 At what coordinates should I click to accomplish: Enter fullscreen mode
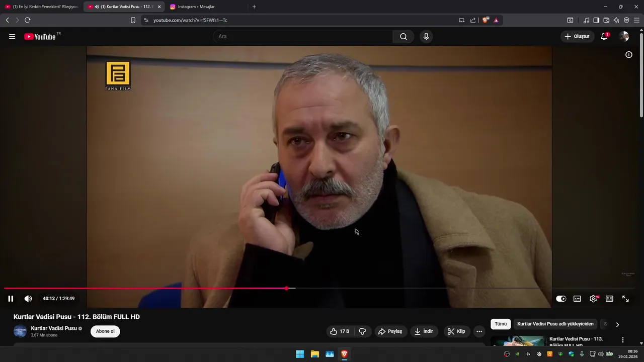click(625, 299)
